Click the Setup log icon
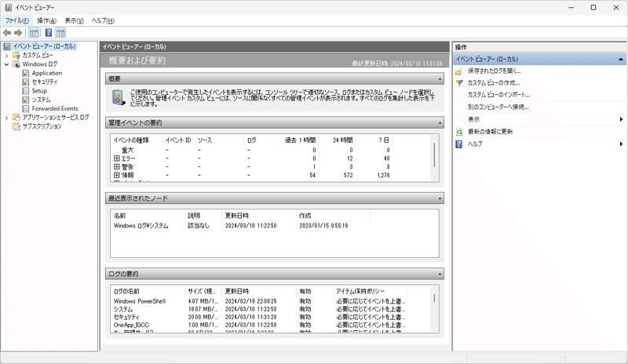This screenshot has width=628, height=364. pos(26,91)
